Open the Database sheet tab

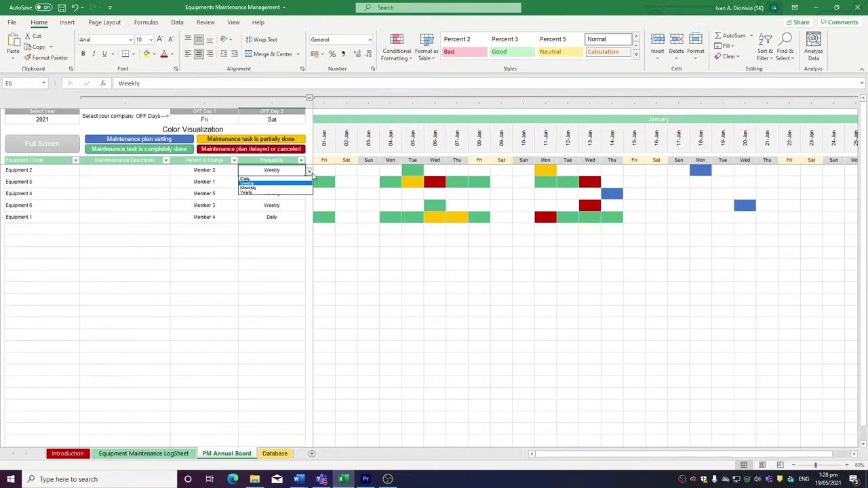coord(275,453)
